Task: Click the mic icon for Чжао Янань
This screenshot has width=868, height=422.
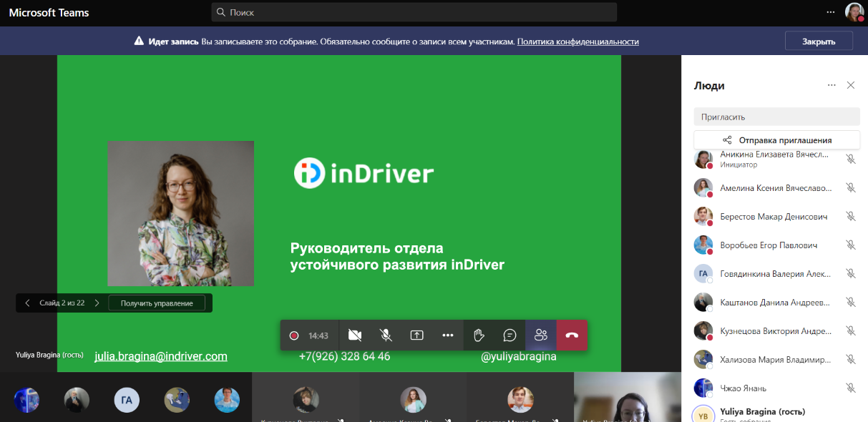Action: (851, 388)
